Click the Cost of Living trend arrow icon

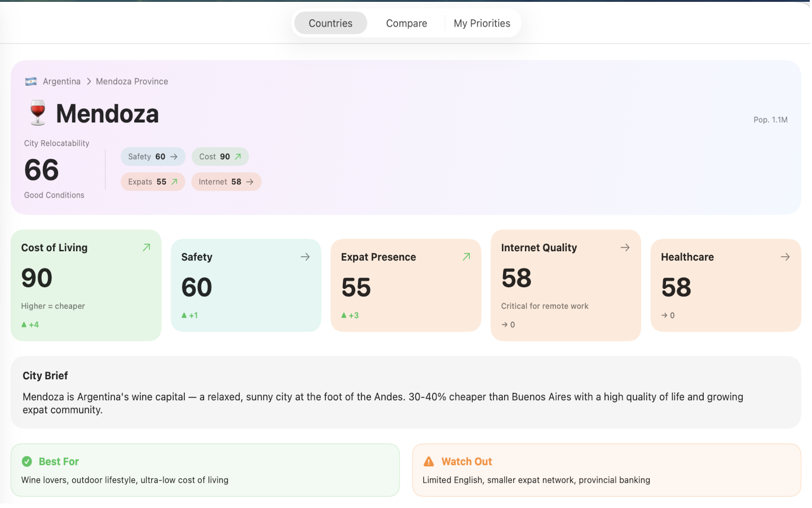coord(147,247)
